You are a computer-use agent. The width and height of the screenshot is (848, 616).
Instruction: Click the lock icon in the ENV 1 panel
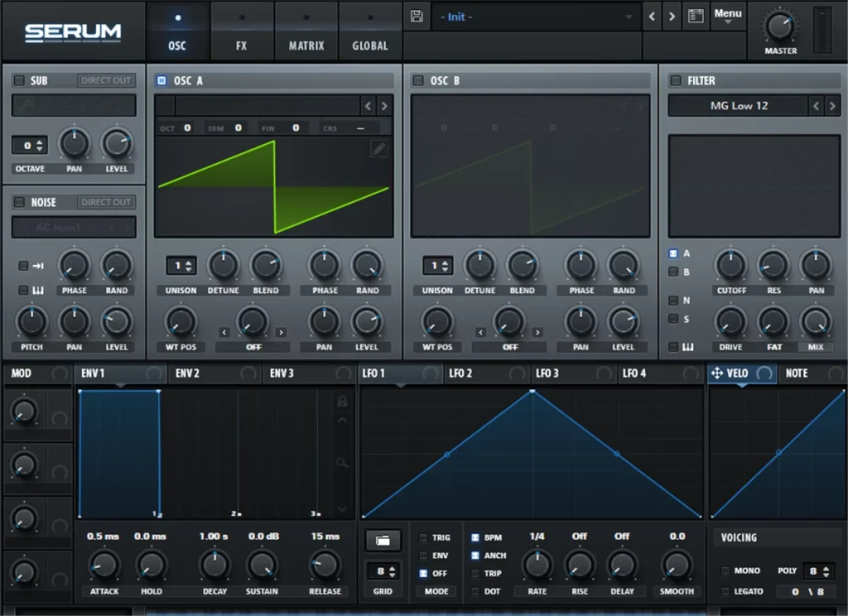(341, 400)
